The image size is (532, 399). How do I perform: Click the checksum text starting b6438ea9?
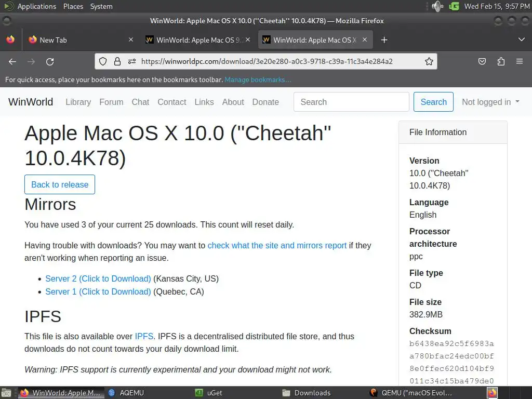(x=451, y=362)
